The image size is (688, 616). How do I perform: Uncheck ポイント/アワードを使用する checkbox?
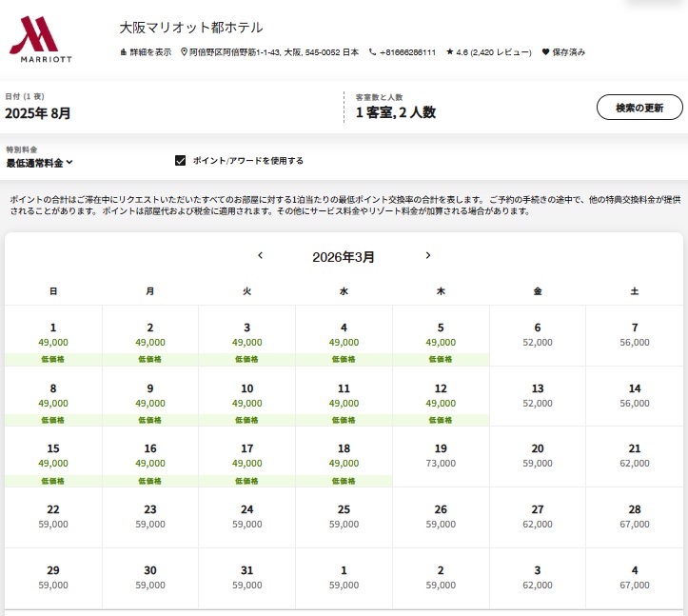tap(181, 160)
